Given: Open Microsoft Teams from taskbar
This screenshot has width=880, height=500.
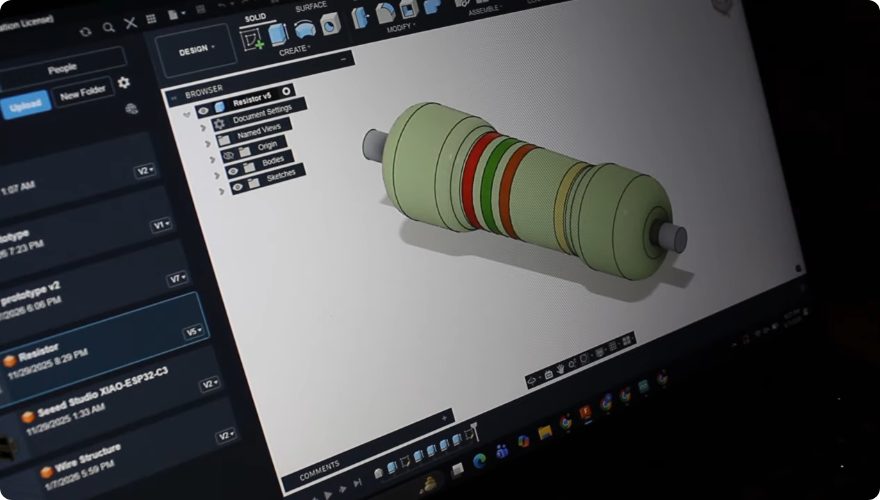Looking at the screenshot, I should pos(502,451).
